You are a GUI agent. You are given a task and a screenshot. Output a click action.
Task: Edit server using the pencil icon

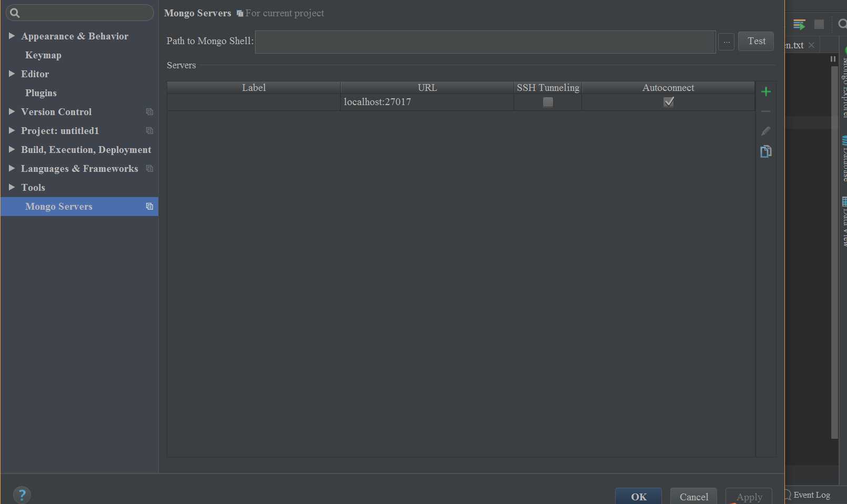click(x=766, y=131)
